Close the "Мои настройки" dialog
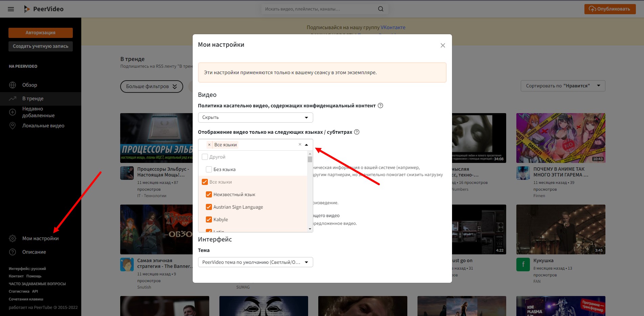The width and height of the screenshot is (644, 316). pyautogui.click(x=443, y=45)
